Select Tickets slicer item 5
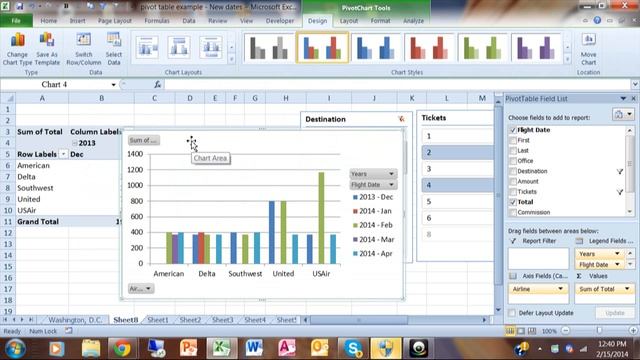The image size is (640, 360). (457, 201)
